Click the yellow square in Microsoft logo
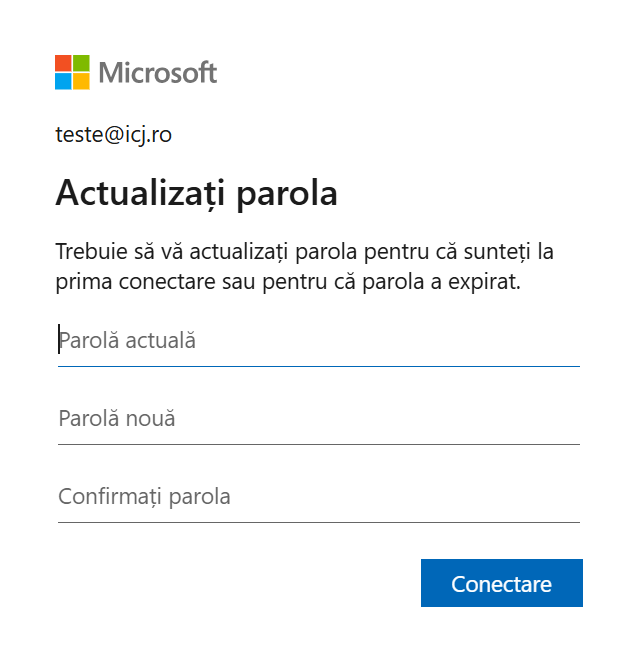Viewport: 638px width, 664px height. tap(81, 81)
